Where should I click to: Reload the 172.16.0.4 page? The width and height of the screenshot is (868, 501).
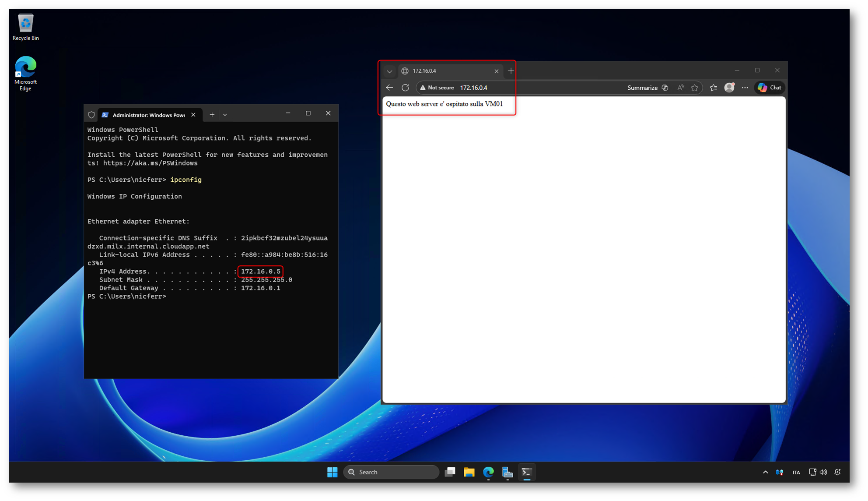[405, 88]
